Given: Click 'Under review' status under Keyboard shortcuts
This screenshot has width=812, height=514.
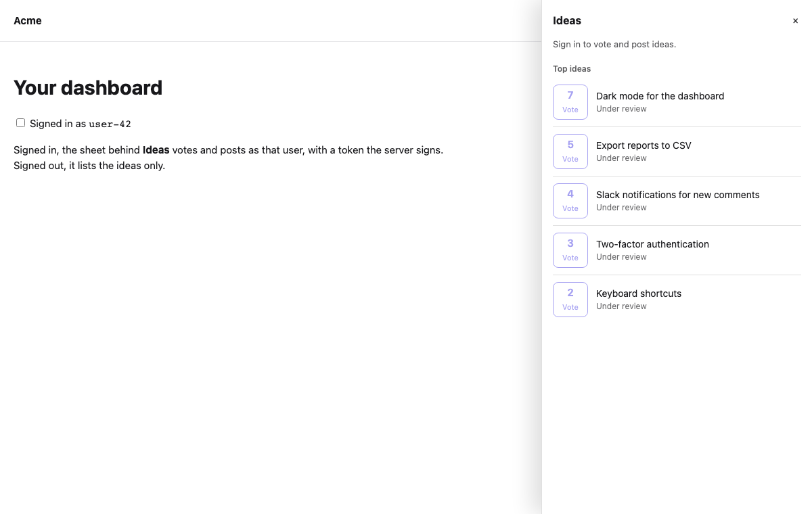Looking at the screenshot, I should coord(621,306).
